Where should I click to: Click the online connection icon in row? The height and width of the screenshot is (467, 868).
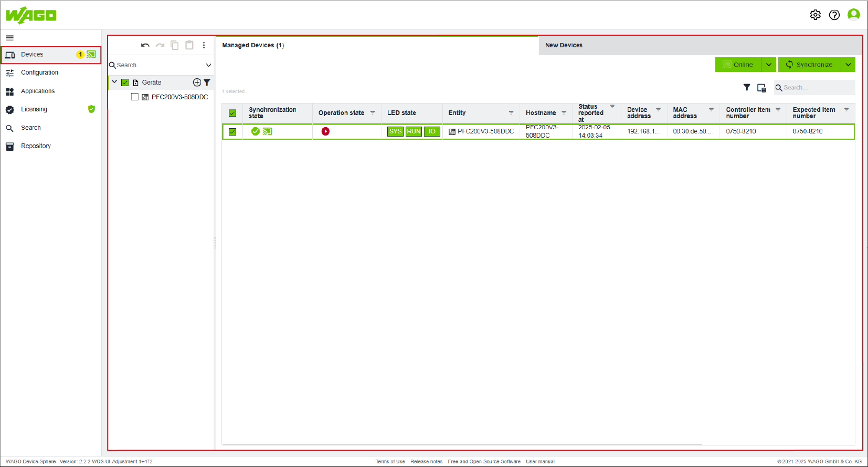267,131
